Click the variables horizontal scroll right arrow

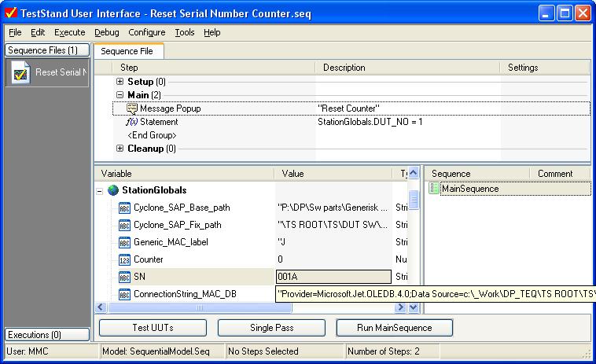point(400,307)
